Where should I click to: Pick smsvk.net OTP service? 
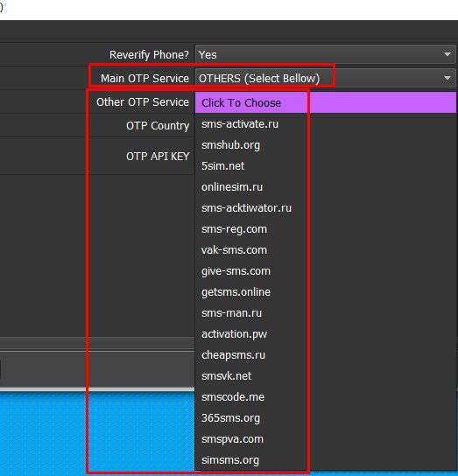(x=326, y=376)
